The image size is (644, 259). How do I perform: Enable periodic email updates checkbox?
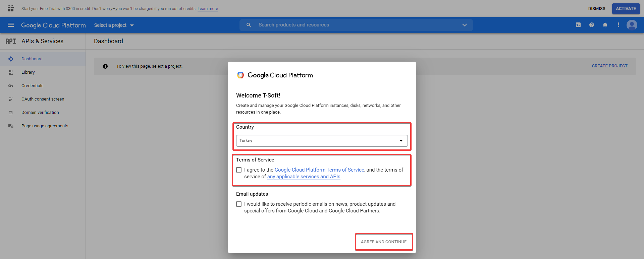pos(239,204)
